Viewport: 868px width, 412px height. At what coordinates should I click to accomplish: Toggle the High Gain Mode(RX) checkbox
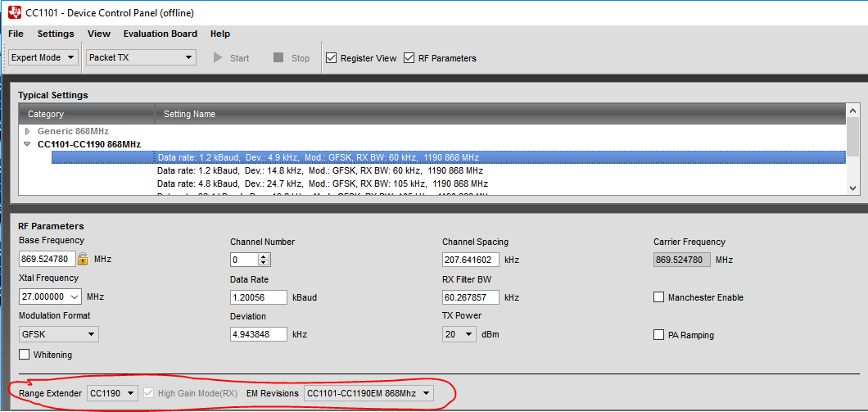pos(148,393)
